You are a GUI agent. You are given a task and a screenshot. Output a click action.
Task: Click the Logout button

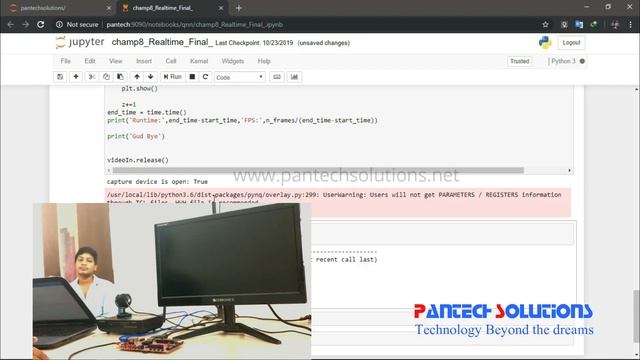(x=571, y=43)
